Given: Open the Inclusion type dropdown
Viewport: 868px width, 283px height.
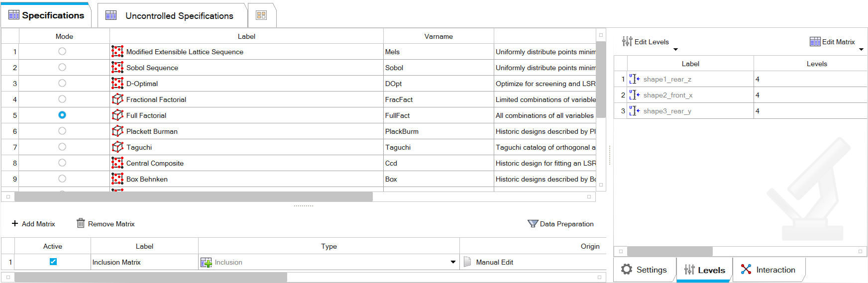Looking at the screenshot, I should 453,262.
